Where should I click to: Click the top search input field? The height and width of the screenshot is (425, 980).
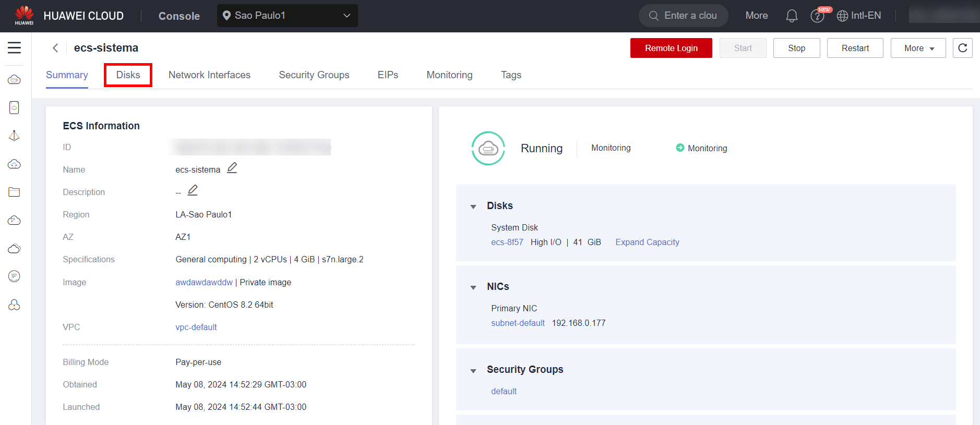(x=690, y=16)
